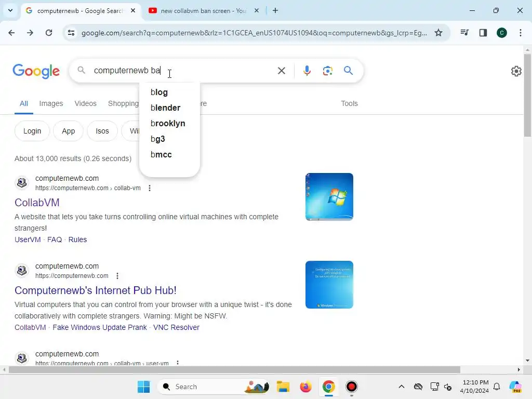532x399 pixels.
Task: Open File Explorer from the taskbar
Action: [283, 387]
